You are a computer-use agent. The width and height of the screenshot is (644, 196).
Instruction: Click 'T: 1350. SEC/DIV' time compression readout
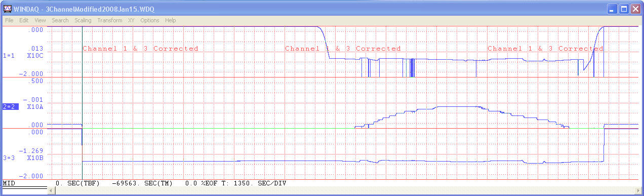255,183
